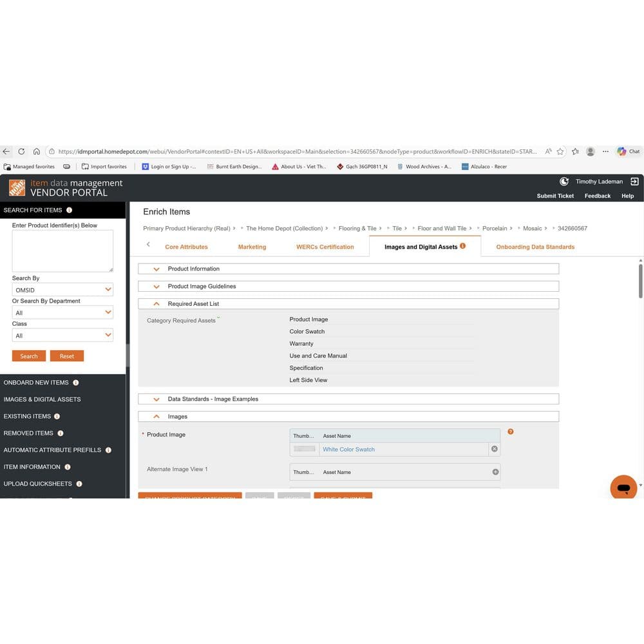Open the orange chat bubble widget
Image resolution: width=644 pixels, height=644 pixels.
coord(623,488)
